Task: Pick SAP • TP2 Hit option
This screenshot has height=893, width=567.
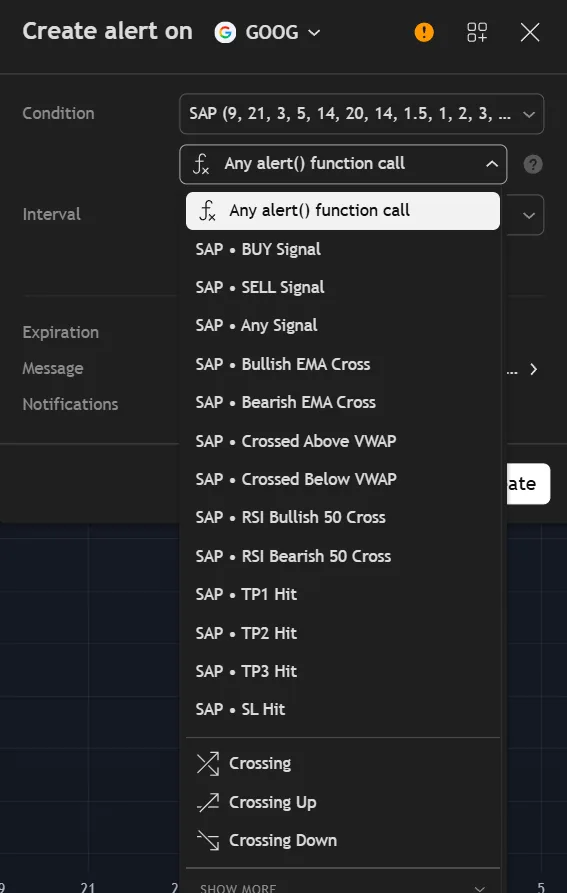Action: tap(343, 633)
